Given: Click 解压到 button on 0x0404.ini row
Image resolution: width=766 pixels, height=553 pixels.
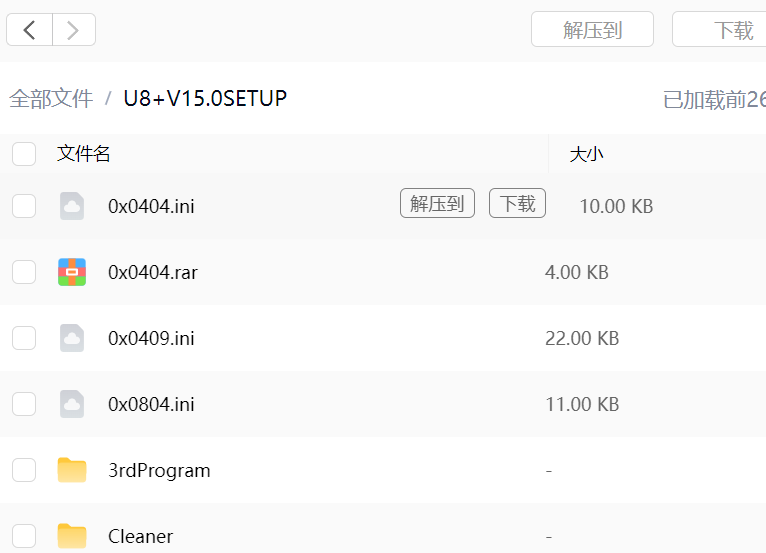Looking at the screenshot, I should click(x=437, y=204).
